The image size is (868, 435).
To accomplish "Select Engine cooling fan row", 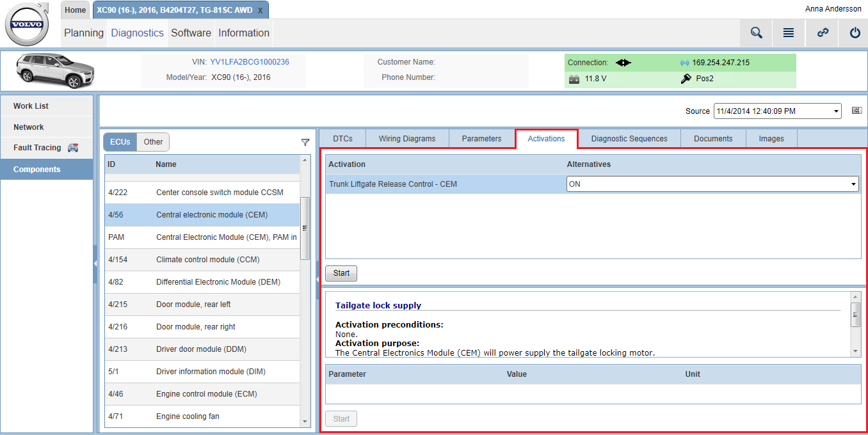I will (x=202, y=416).
